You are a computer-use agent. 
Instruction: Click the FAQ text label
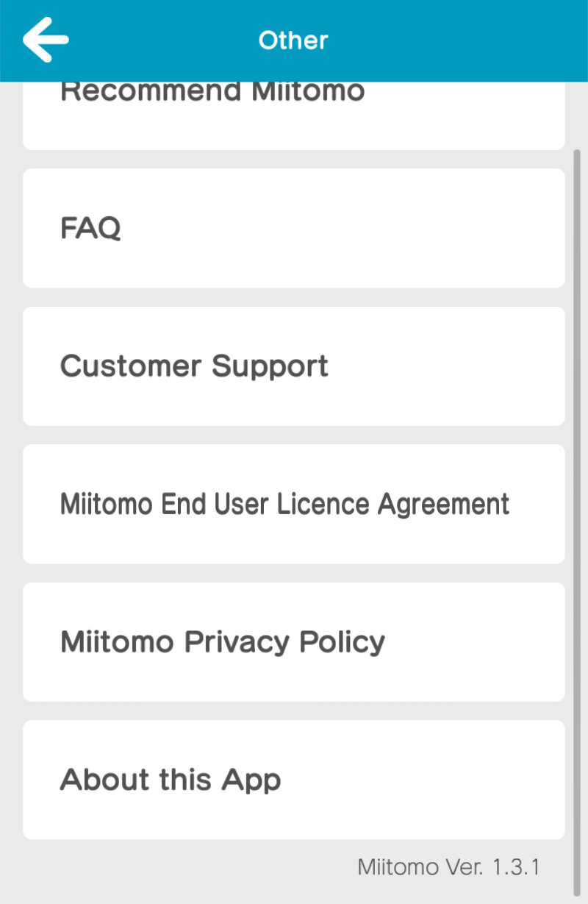90,229
